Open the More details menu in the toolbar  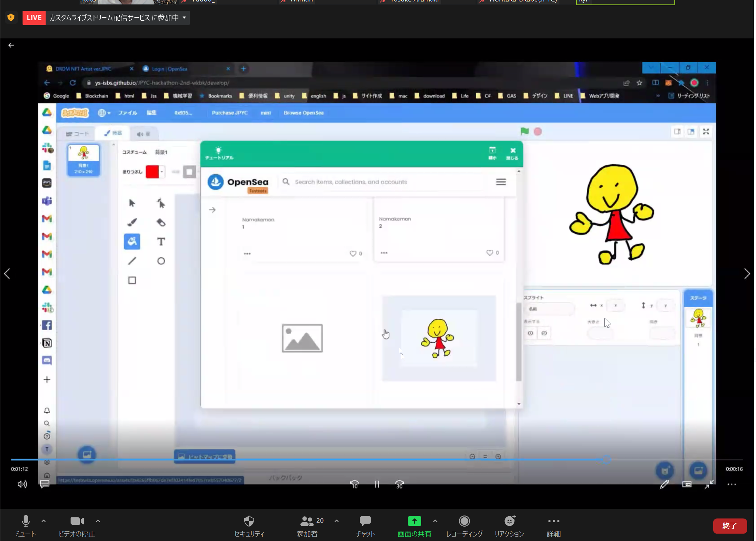pyautogui.click(x=554, y=521)
